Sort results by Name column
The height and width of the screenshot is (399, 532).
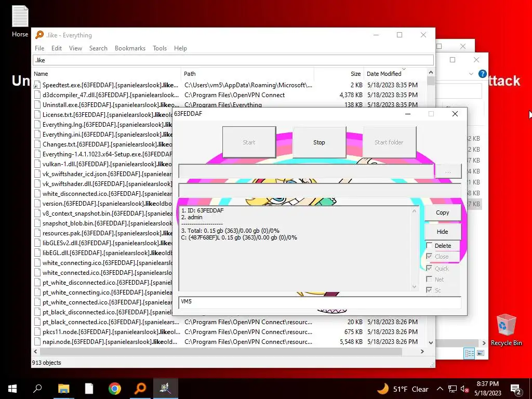click(x=107, y=74)
